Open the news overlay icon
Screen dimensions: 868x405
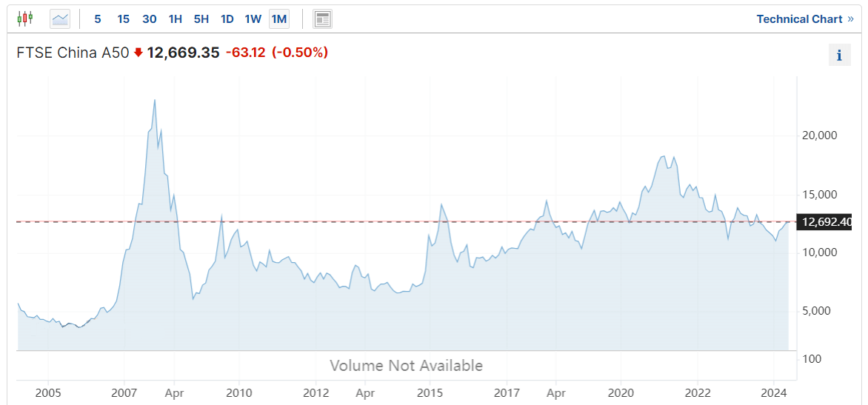(323, 19)
